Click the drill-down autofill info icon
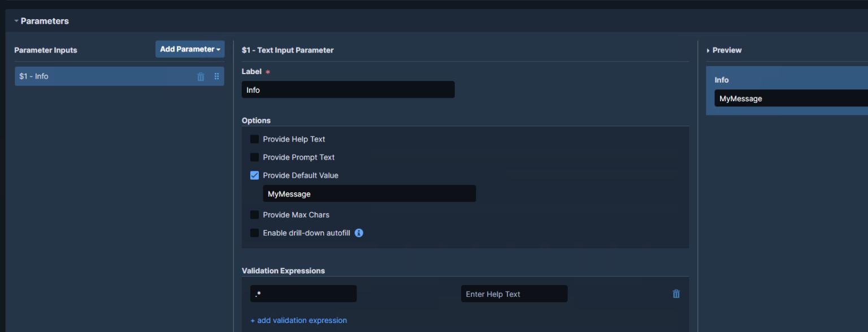 [x=359, y=233]
